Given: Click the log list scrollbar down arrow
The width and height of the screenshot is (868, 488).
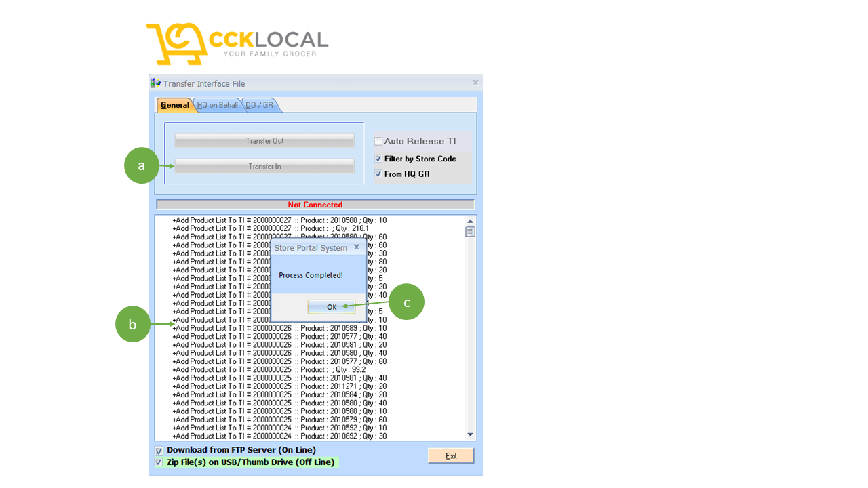Looking at the screenshot, I should coord(469,434).
